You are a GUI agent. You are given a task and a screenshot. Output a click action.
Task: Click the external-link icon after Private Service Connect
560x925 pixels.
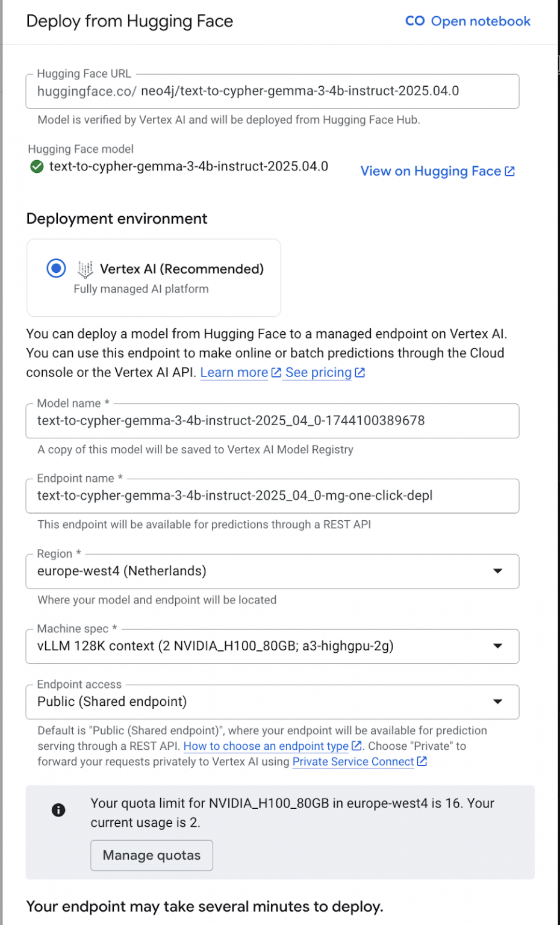click(x=423, y=761)
